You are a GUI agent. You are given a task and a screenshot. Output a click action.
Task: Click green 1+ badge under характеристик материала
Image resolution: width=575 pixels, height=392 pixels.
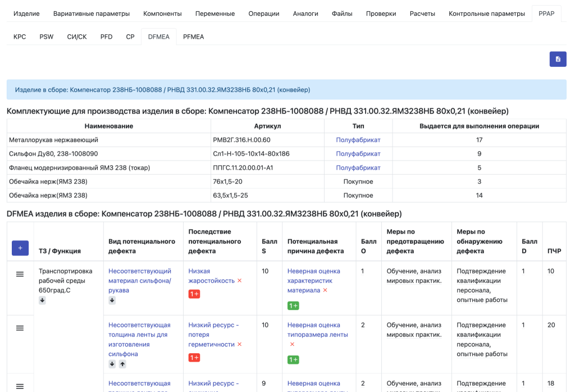293,306
